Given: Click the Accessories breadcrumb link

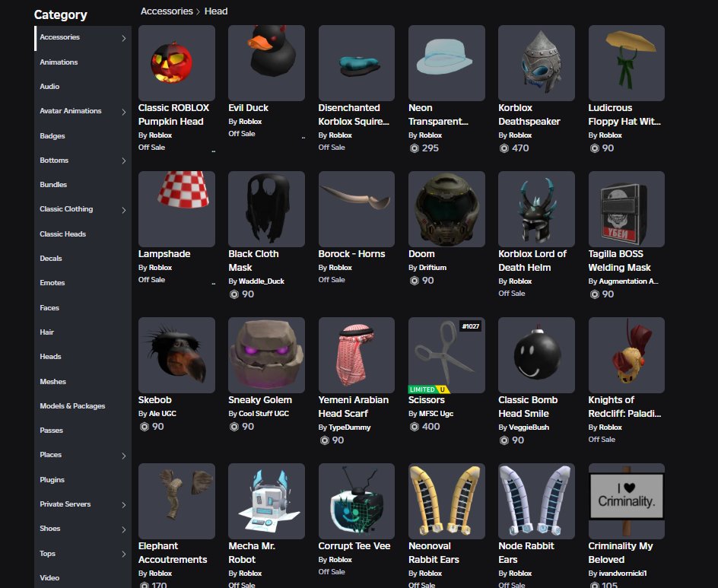Looking at the screenshot, I should pos(167,11).
